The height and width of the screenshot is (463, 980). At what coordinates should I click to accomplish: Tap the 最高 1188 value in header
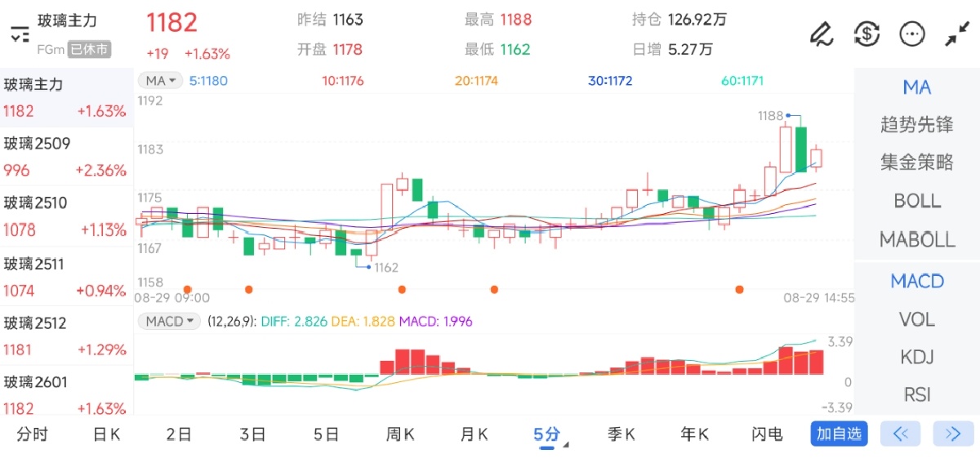498,20
